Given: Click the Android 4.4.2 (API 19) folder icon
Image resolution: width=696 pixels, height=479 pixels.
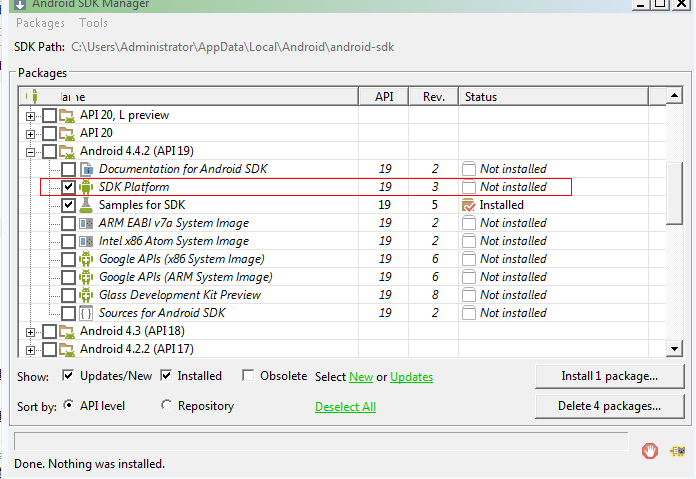Looking at the screenshot, I should point(67,152).
